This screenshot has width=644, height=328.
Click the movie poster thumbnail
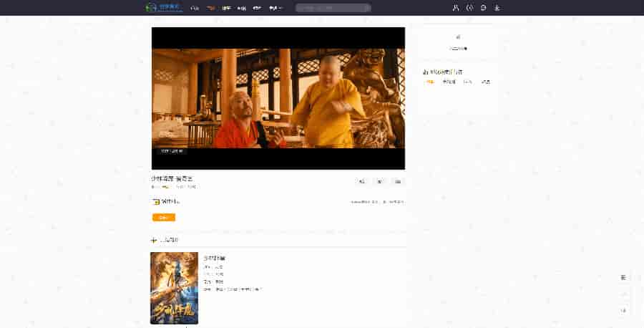point(174,288)
